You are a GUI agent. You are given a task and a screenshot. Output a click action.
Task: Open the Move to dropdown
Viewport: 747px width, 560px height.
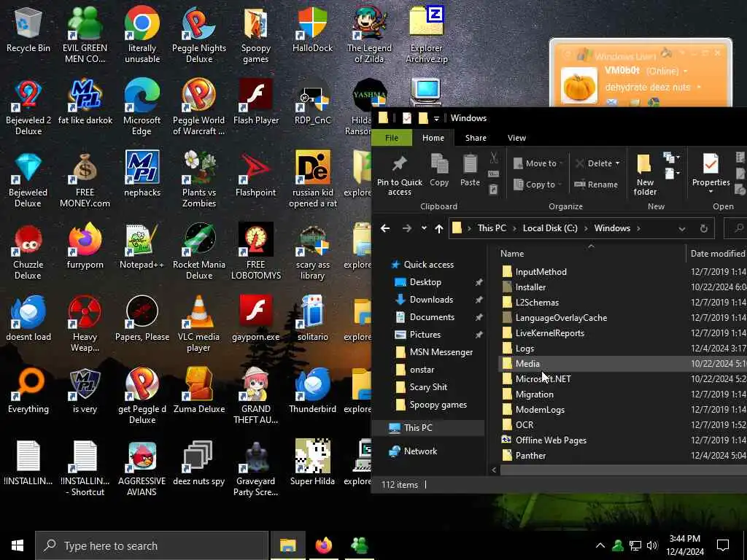[538, 163]
